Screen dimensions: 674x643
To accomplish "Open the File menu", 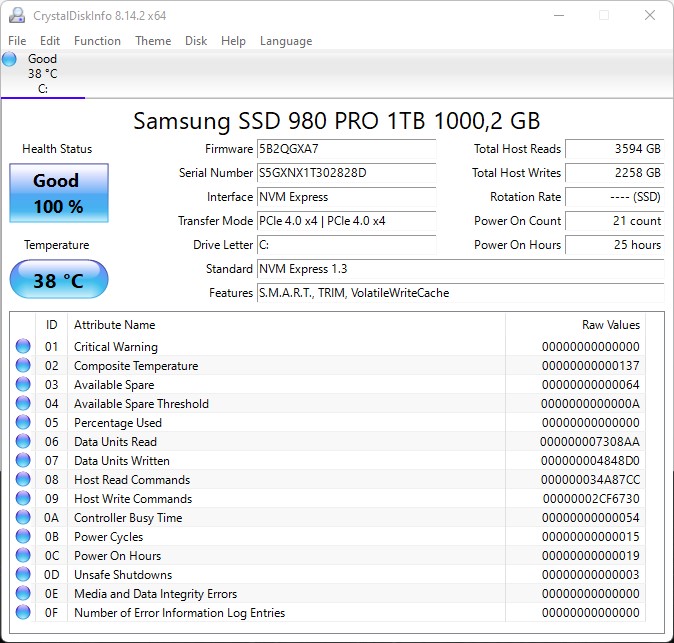I will tap(17, 41).
